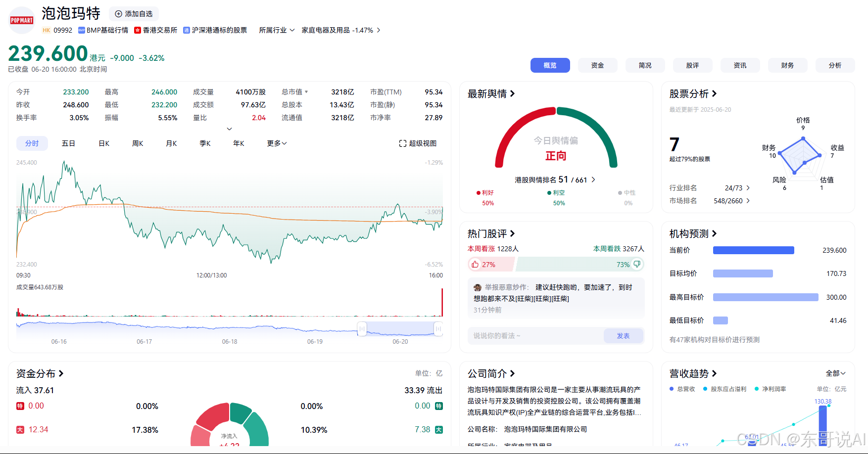
Task: Open the 公司简介 section
Action: pyautogui.click(x=491, y=373)
